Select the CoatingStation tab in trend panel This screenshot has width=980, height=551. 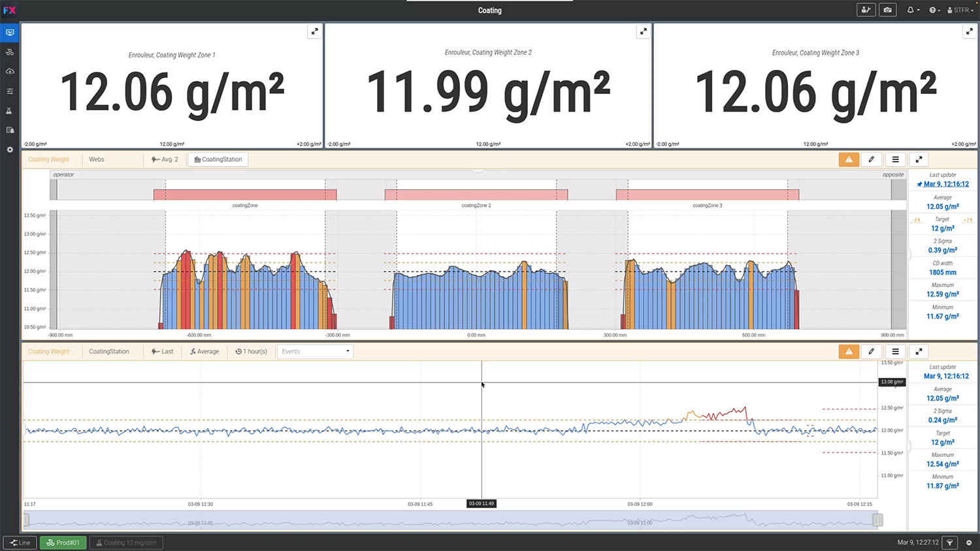click(x=109, y=351)
